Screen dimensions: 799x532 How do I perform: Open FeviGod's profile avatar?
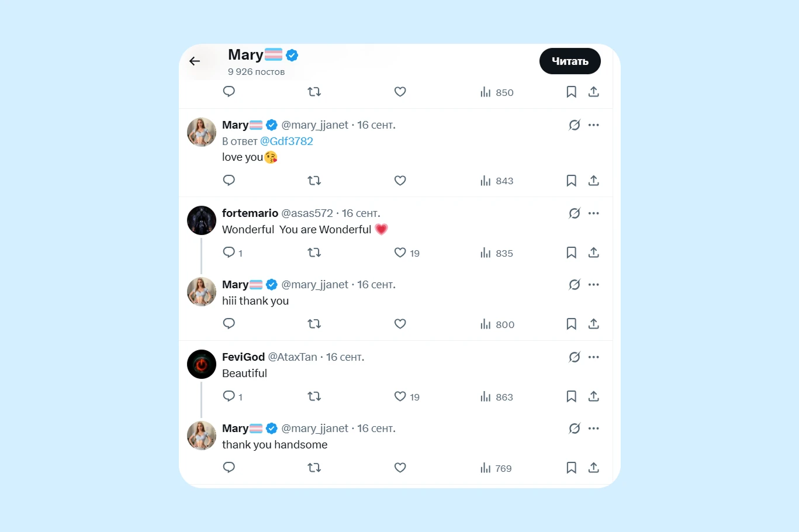[202, 364]
